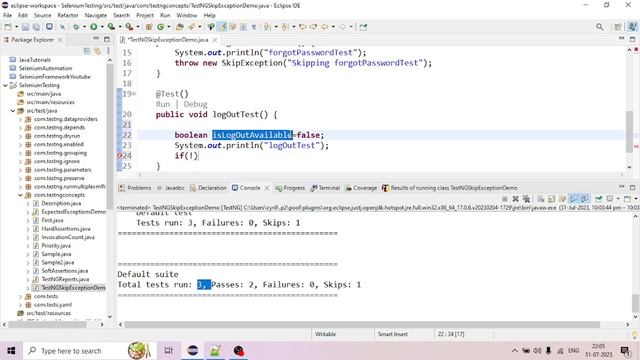Open Display Selected Console dropdown arrow
The width and height of the screenshot is (640, 360).
[618, 199]
